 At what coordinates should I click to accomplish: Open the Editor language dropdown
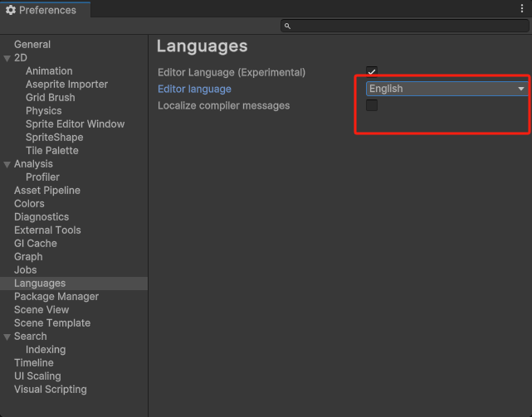[447, 89]
